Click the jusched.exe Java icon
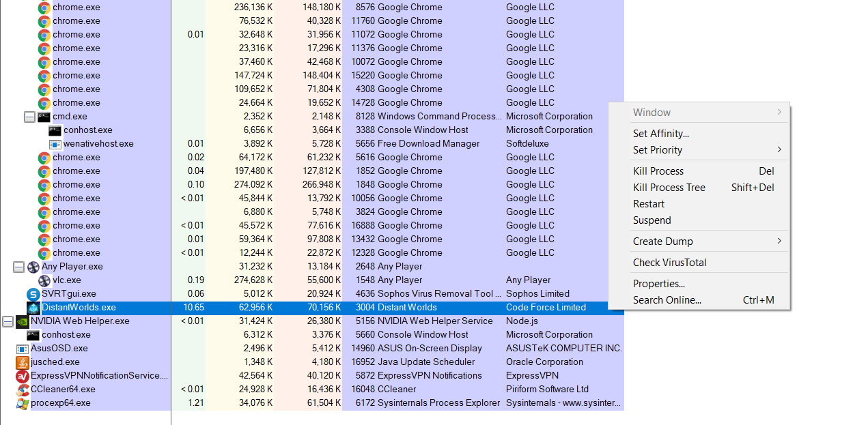The height and width of the screenshot is (425, 868). [22, 362]
